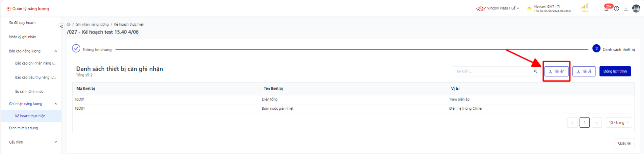
Task: Click the 'Đóng lịch trình' button
Action: pyautogui.click(x=615, y=71)
